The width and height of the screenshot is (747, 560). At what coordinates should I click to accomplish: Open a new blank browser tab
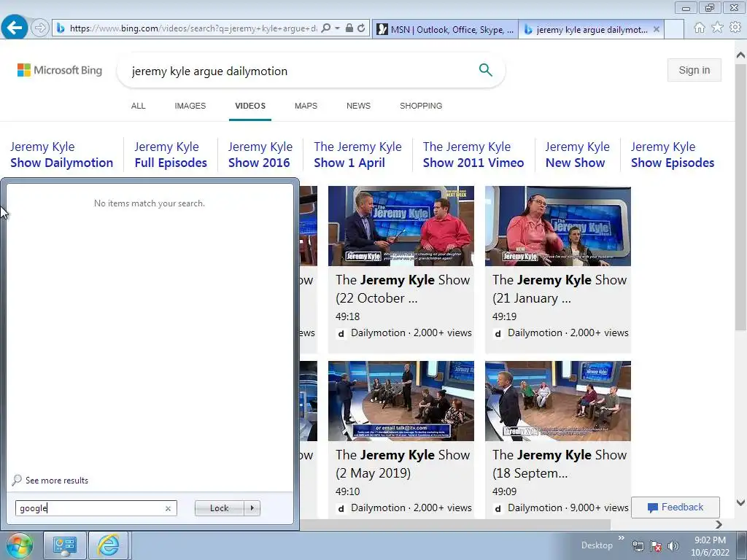674,29
